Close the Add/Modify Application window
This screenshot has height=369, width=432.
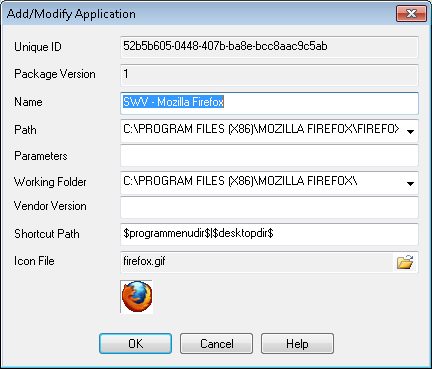click(x=411, y=14)
